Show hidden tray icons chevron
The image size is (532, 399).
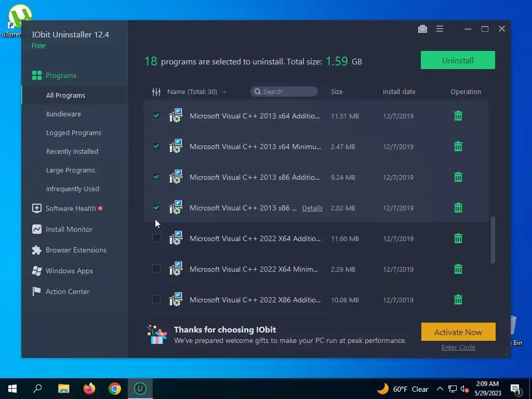click(x=440, y=389)
